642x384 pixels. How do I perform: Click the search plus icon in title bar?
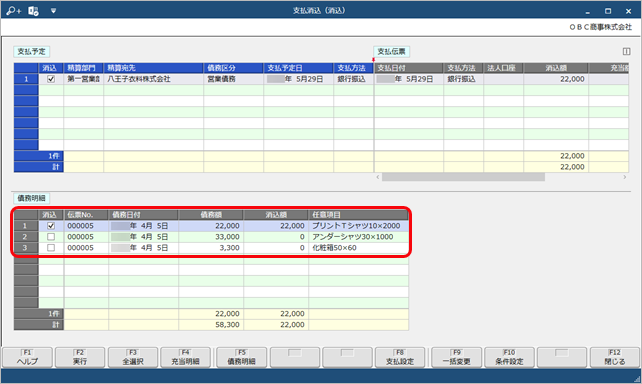pyautogui.click(x=13, y=11)
